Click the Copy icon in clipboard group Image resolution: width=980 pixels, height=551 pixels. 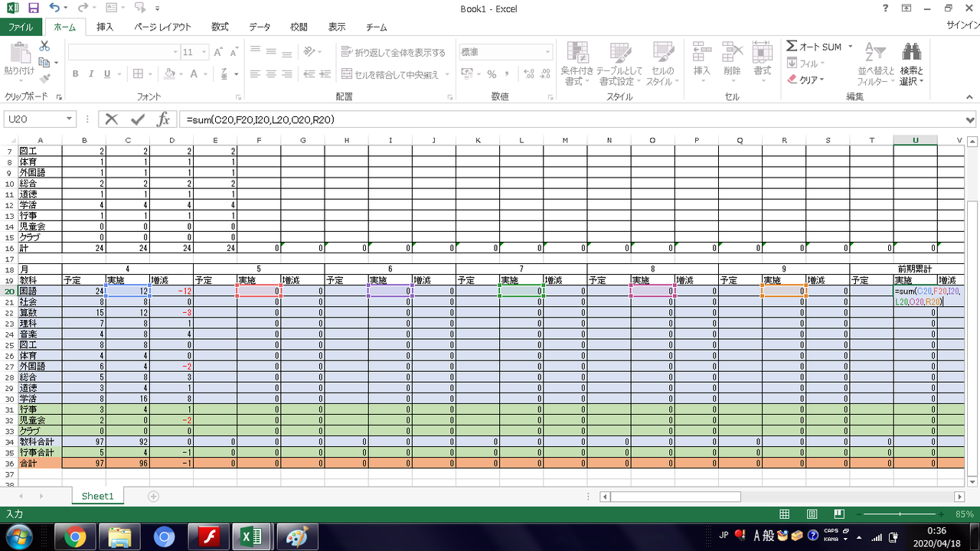[x=44, y=63]
